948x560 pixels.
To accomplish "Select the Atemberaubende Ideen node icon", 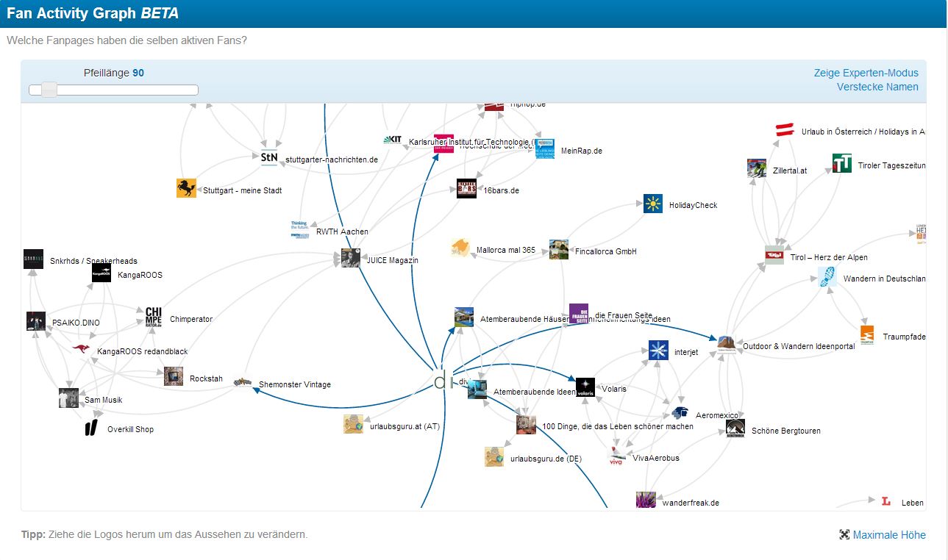I will (x=477, y=390).
